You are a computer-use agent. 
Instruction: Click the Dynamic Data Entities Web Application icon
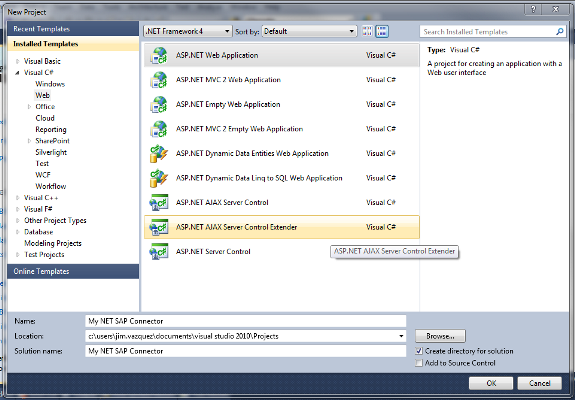159,154
